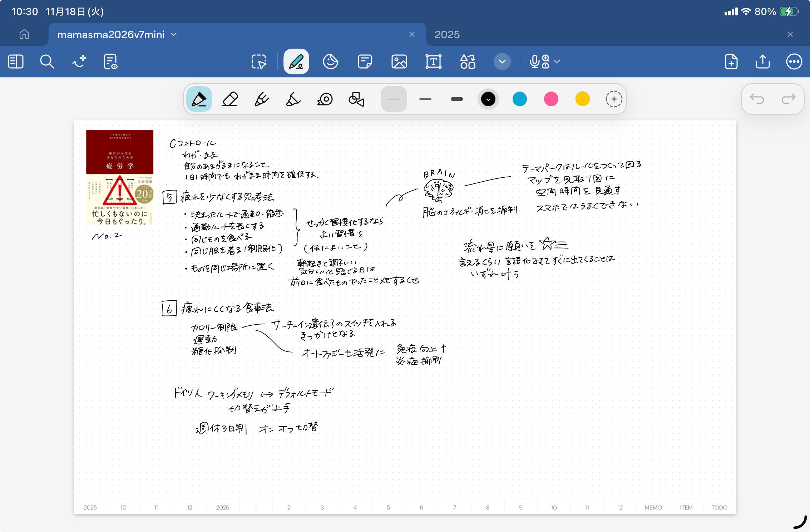This screenshot has width=810, height=532.
Task: Select the medium stroke thickness
Action: (425, 99)
